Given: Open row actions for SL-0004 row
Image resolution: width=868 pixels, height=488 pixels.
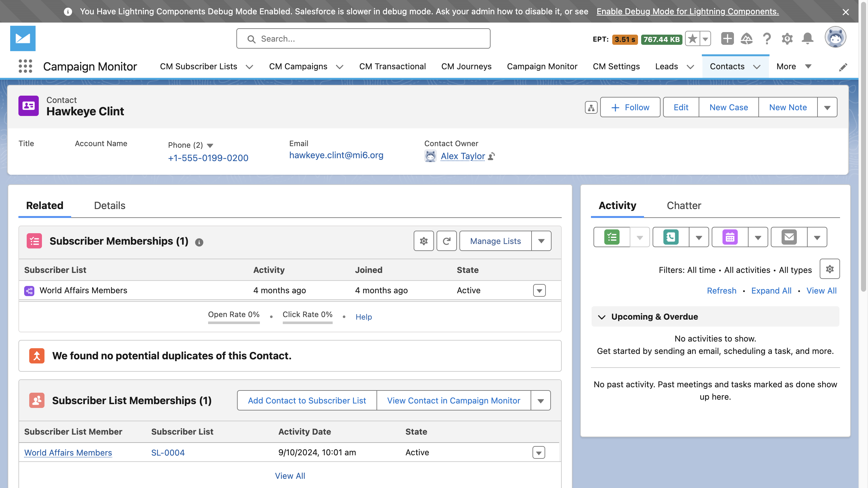Looking at the screenshot, I should coord(539,453).
